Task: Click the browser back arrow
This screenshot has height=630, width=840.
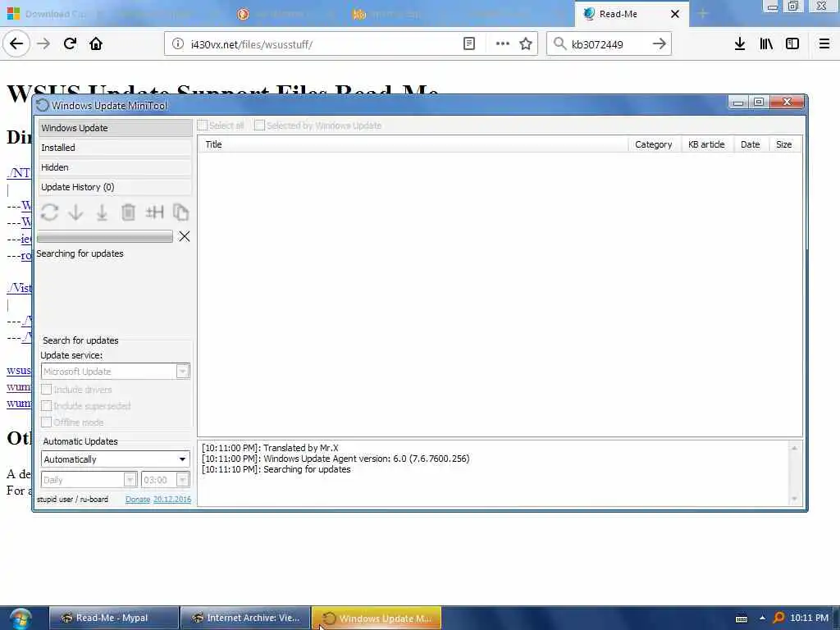Action: [16, 44]
